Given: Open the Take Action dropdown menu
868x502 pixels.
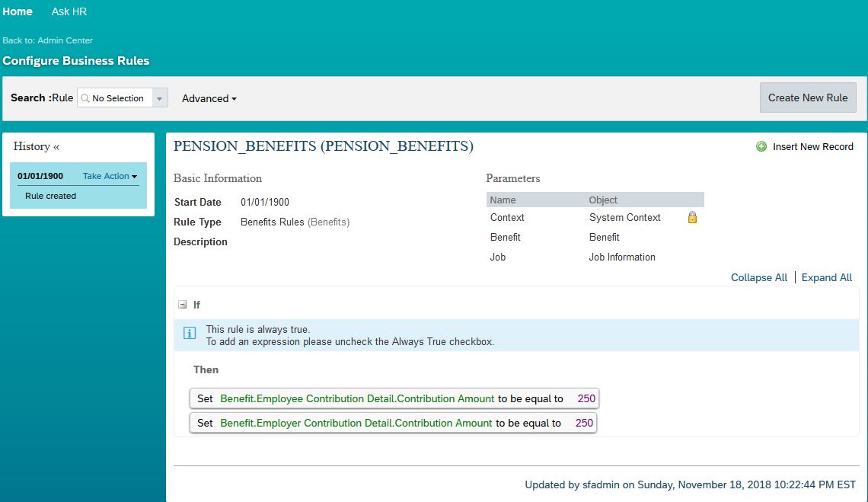Looking at the screenshot, I should point(110,176).
